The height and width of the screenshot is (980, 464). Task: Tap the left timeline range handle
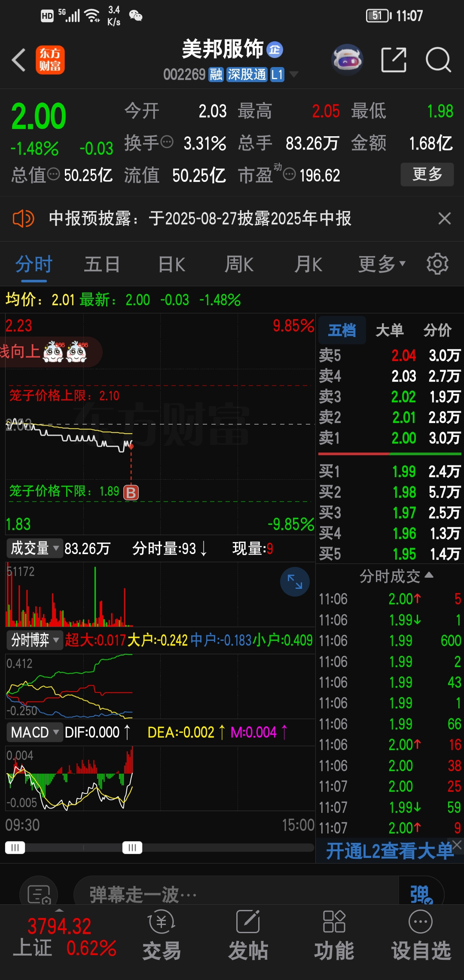click(x=15, y=848)
